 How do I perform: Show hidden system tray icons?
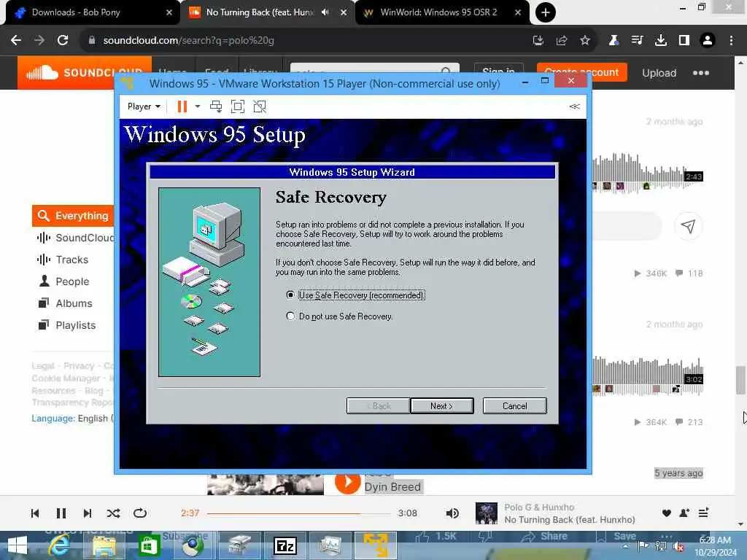(625, 545)
